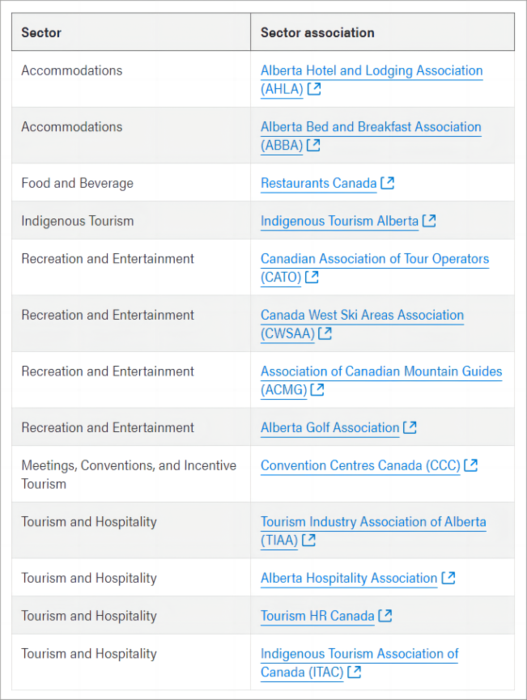The image size is (527, 700).
Task: Click external link icon after (CWSAA)
Action: (x=325, y=333)
